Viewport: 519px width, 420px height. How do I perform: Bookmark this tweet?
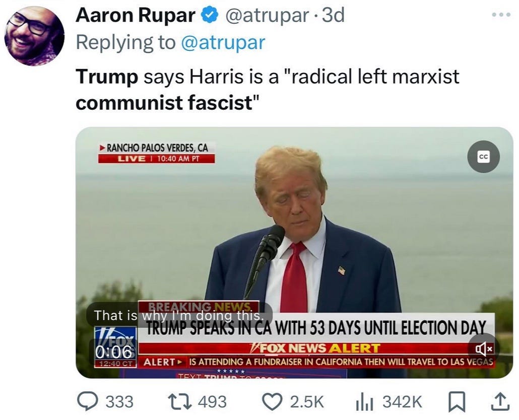point(457,402)
